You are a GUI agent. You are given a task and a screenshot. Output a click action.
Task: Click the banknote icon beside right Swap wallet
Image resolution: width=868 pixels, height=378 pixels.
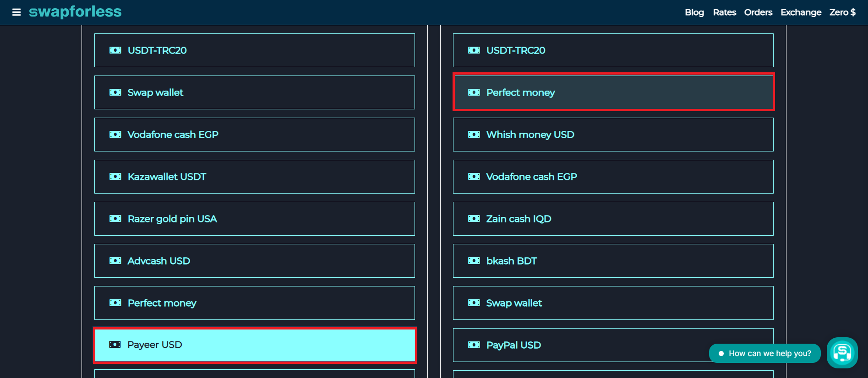474,303
